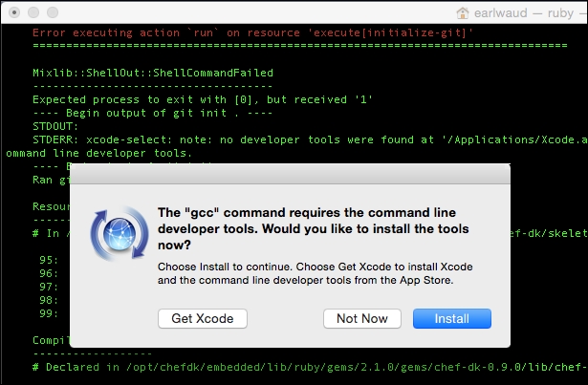Click 'Expected process to exit with [0]' line
Screen dimensions: 588x385
point(203,99)
